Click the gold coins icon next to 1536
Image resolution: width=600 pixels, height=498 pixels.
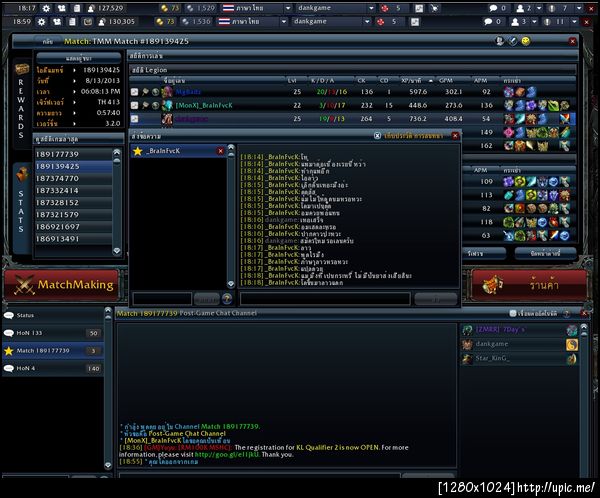coord(160,22)
